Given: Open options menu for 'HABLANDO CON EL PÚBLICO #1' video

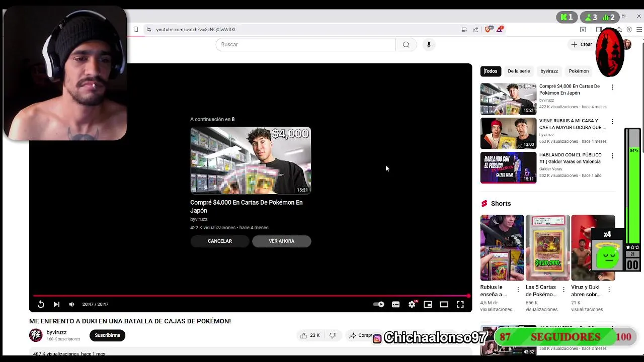Looking at the screenshot, I should [612, 156].
